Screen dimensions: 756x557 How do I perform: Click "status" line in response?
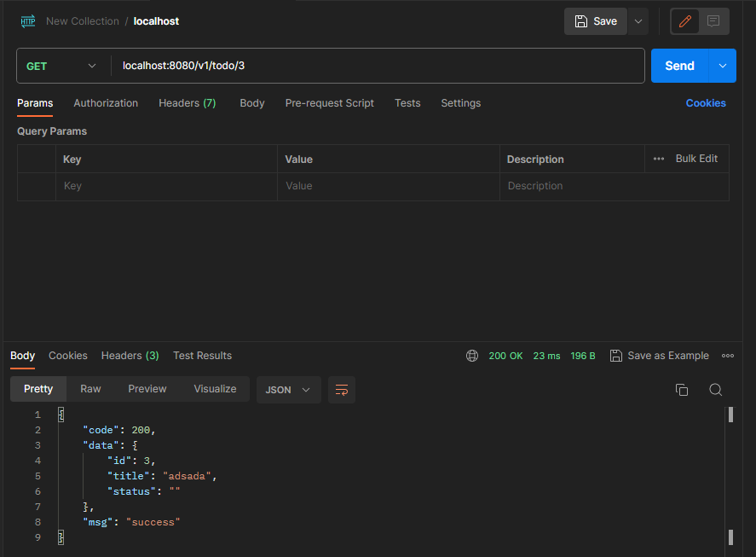point(144,491)
